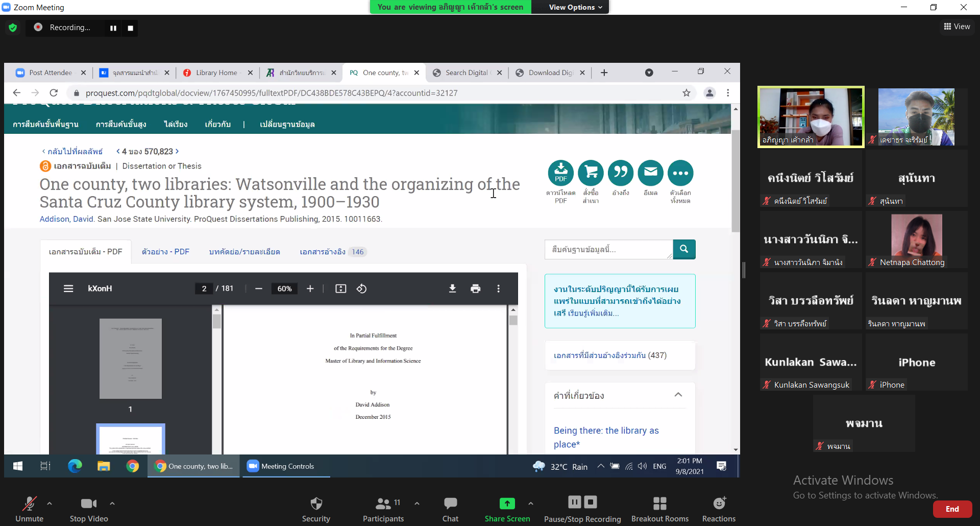Click the author link Addison, David
980x526 pixels.
66,219
